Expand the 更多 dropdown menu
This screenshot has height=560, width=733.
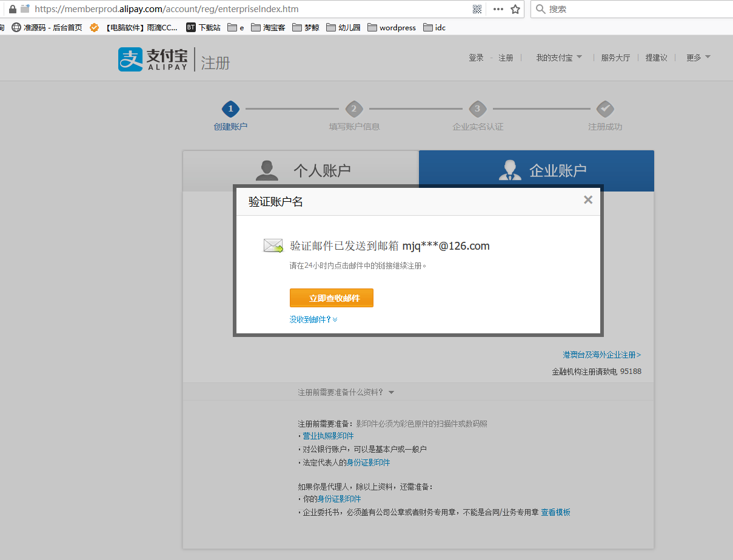(x=698, y=58)
